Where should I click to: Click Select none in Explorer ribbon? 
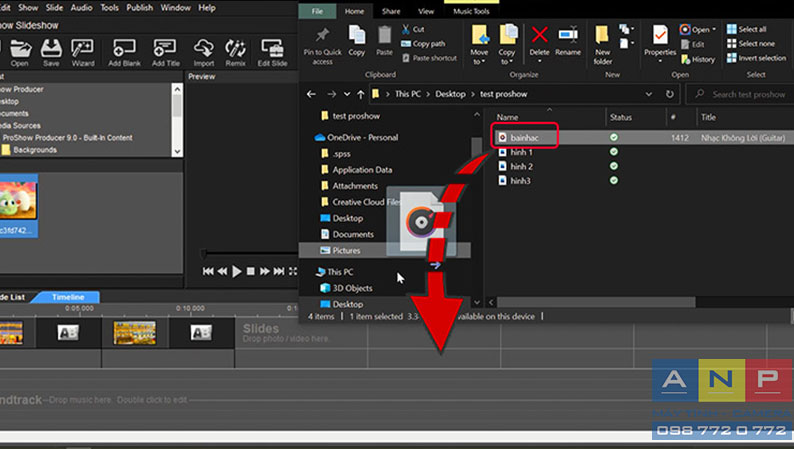750,44
